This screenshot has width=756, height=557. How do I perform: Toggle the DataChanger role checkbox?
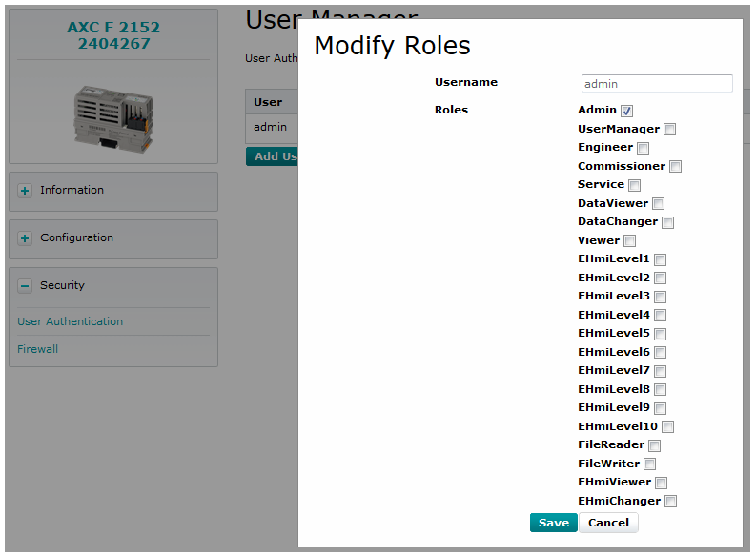(x=668, y=222)
